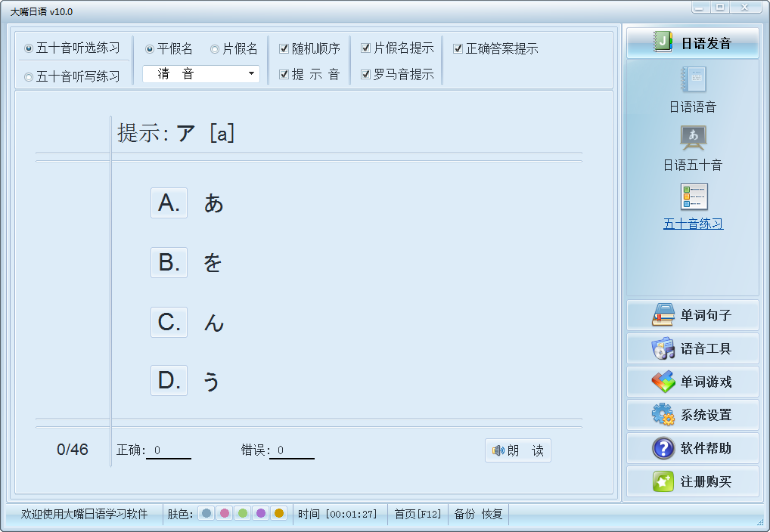
Task: Choose answer B
Action: click(x=169, y=262)
